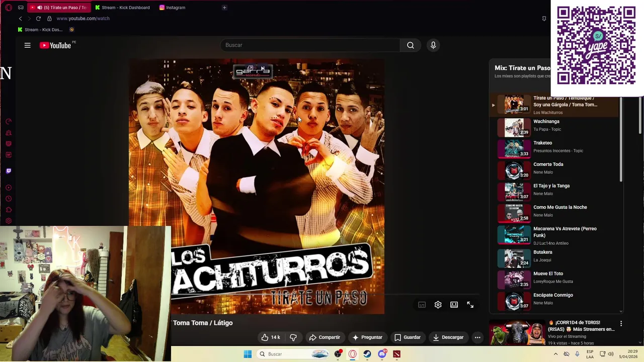Show hidden tray icons chevron
The height and width of the screenshot is (362, 644).
point(555,354)
